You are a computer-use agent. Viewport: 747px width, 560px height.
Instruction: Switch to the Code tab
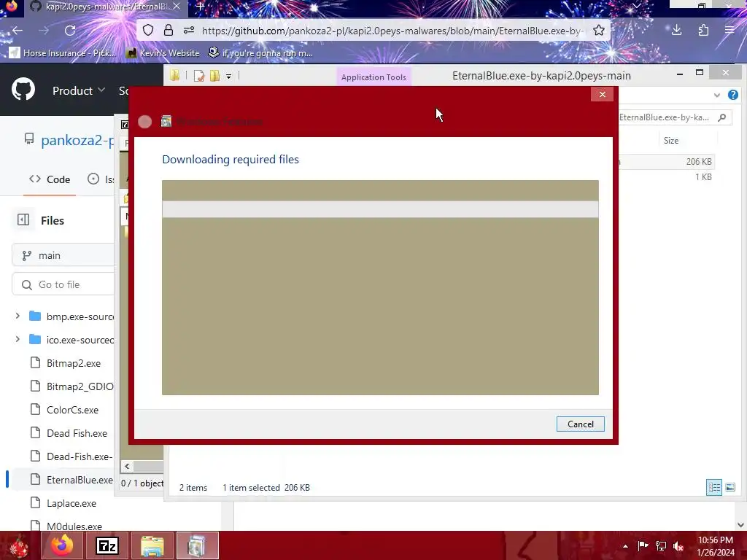tap(50, 179)
